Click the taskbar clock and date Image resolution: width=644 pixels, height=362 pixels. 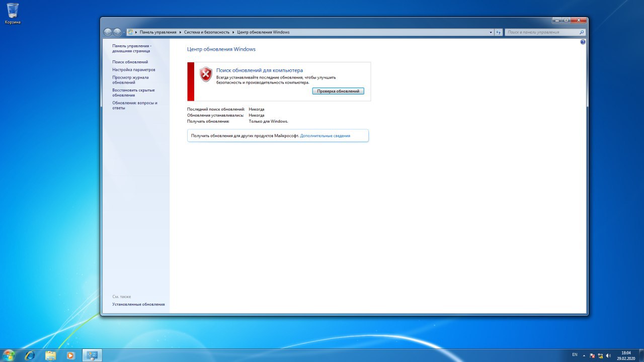point(626,355)
